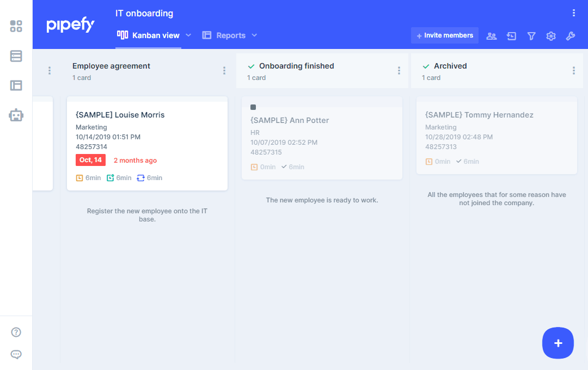Click the wrench tools icon
The width and height of the screenshot is (588, 370).
click(x=571, y=36)
